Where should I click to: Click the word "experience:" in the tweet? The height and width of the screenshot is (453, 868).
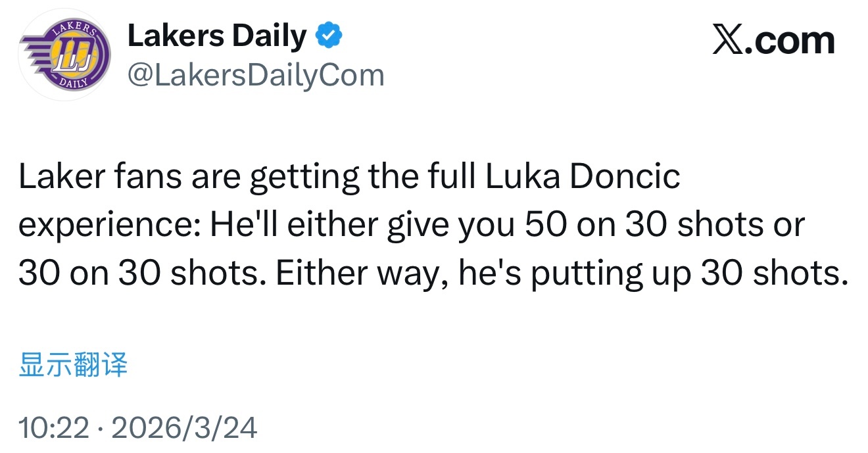coord(107,226)
